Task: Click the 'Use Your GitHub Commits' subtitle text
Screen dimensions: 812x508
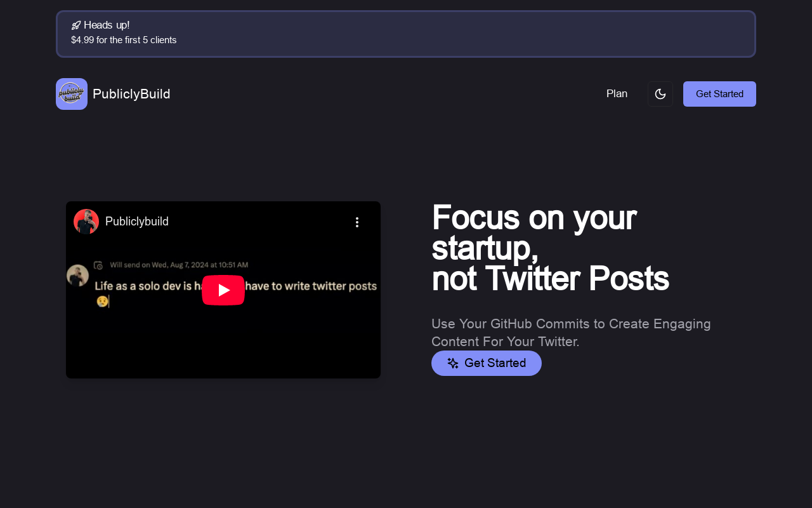Action: (x=571, y=333)
